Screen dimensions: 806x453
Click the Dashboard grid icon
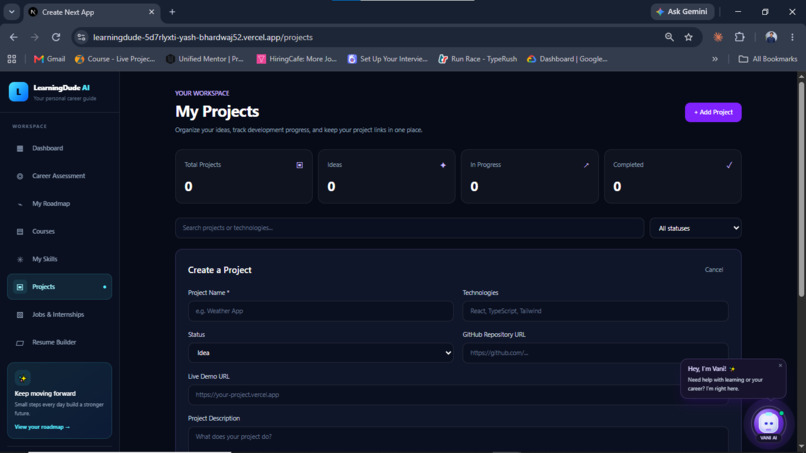pyautogui.click(x=20, y=149)
